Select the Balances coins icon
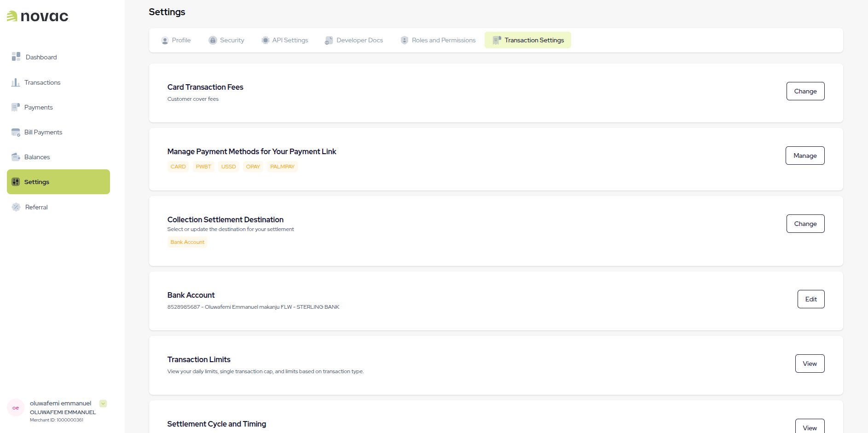The width and height of the screenshot is (868, 433). pos(16,156)
